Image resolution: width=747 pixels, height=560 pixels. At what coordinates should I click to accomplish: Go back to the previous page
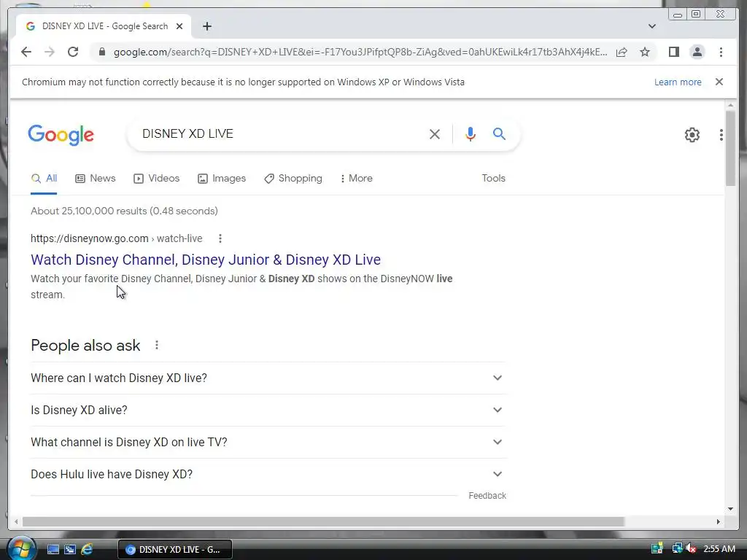[26, 52]
